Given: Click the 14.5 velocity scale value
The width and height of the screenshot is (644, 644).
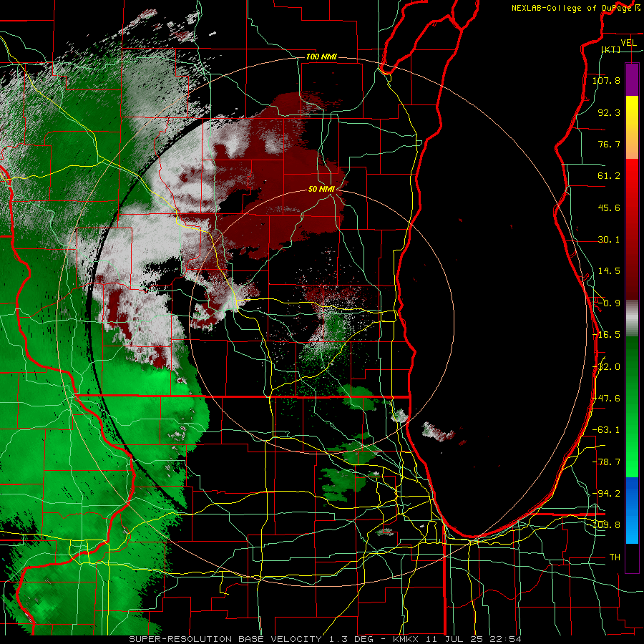Looking at the screenshot, I should (609, 271).
